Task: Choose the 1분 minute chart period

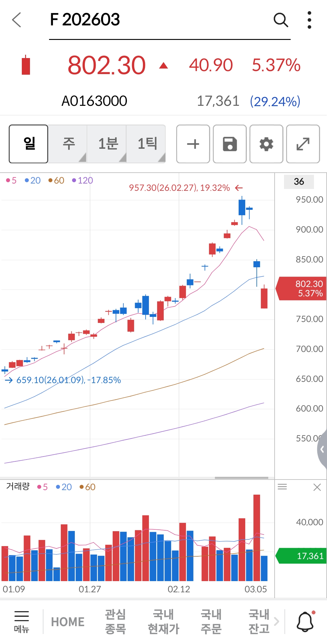Action: pyautogui.click(x=107, y=144)
